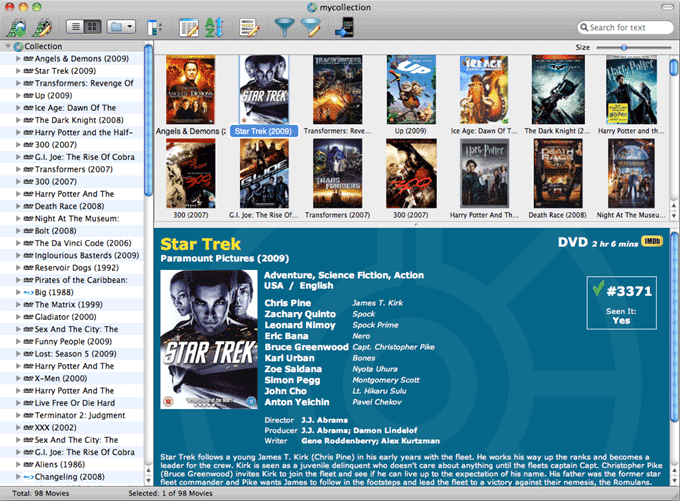Select X-Men (2000) in list

tap(61, 378)
